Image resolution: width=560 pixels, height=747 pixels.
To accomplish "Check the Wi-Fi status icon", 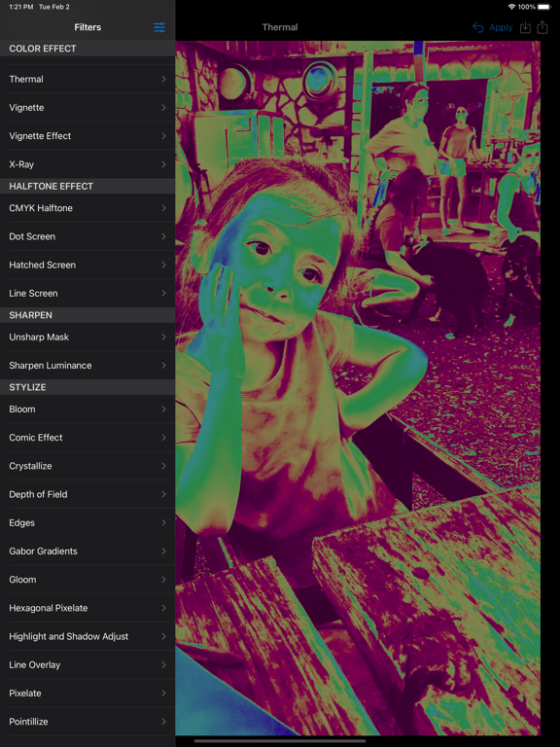I will pos(512,7).
